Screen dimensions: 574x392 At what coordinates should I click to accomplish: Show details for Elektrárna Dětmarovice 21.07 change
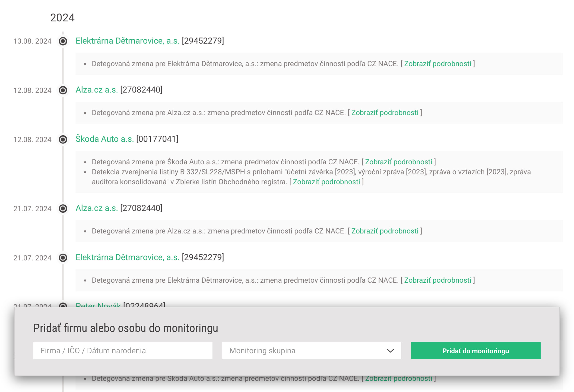(438, 280)
